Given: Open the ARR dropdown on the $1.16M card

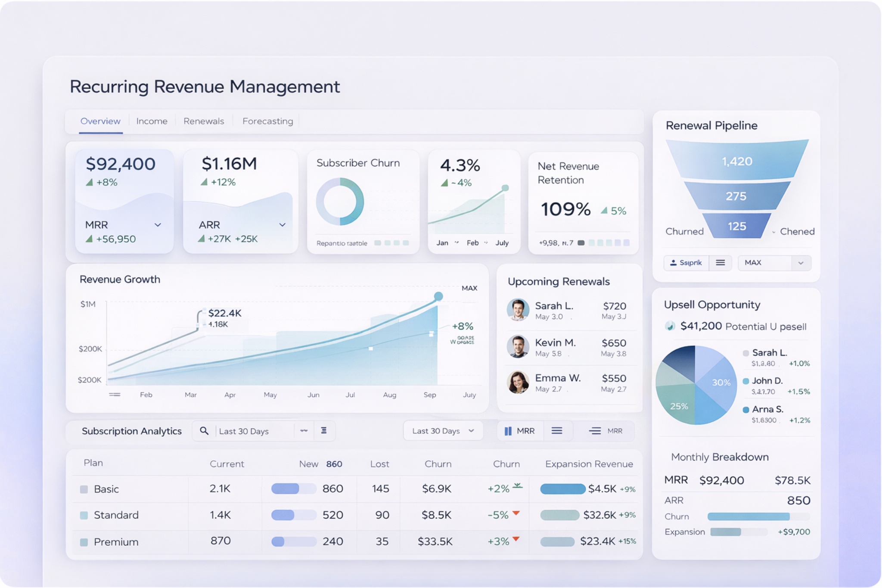Looking at the screenshot, I should [x=282, y=225].
